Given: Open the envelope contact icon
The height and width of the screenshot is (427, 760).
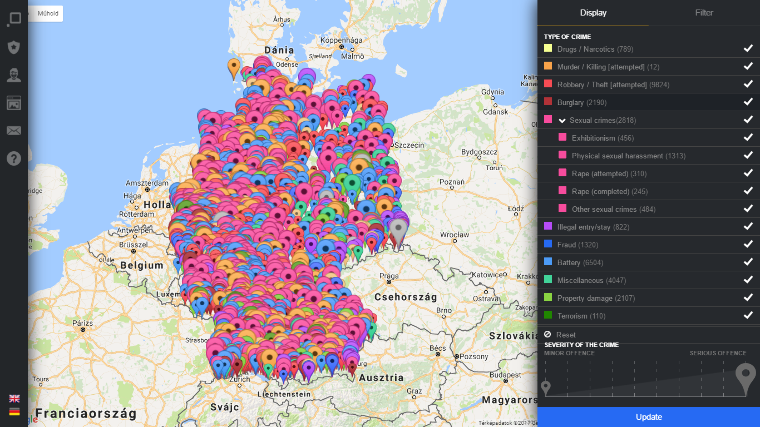Looking at the screenshot, I should pos(14,130).
